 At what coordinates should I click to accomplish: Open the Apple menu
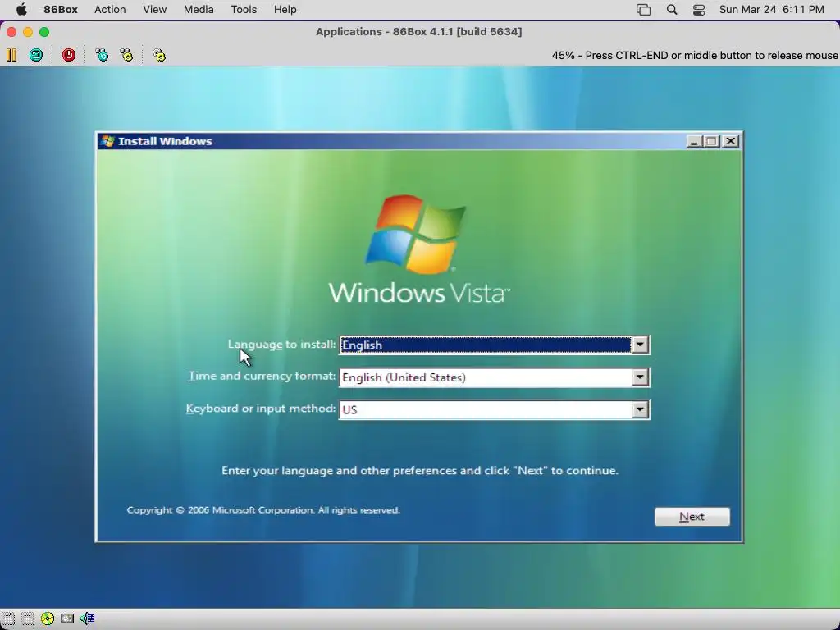(21, 10)
